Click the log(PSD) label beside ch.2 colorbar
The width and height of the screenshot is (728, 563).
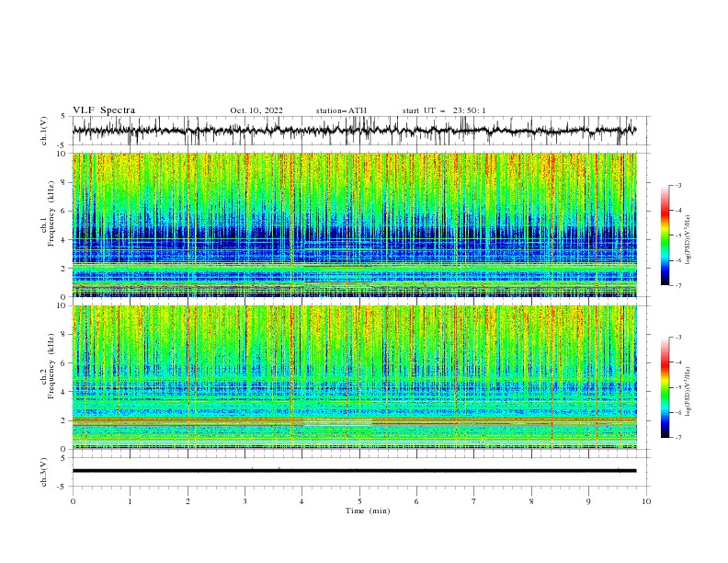pyautogui.click(x=688, y=391)
